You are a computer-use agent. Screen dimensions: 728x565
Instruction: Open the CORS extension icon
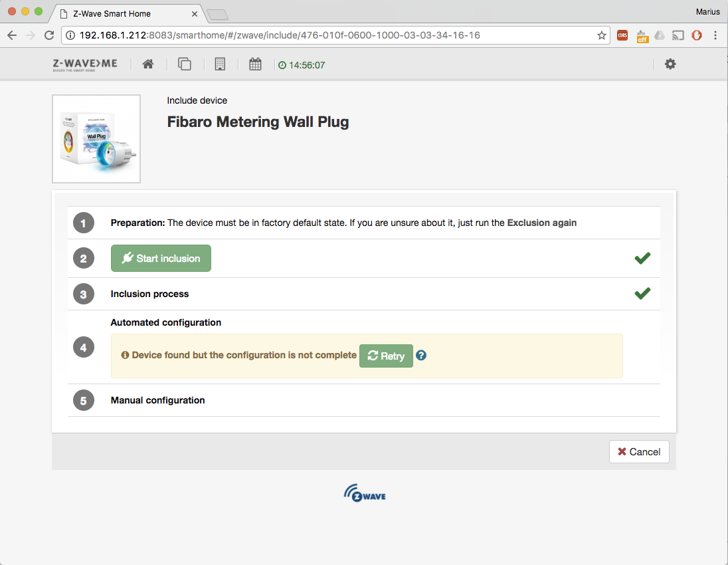coord(622,35)
